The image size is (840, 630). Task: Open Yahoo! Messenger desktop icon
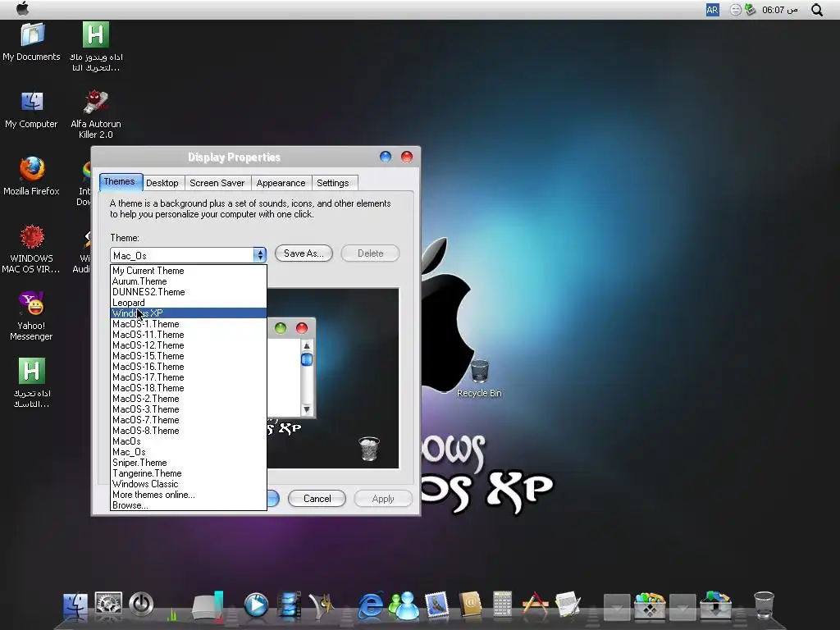click(x=32, y=316)
